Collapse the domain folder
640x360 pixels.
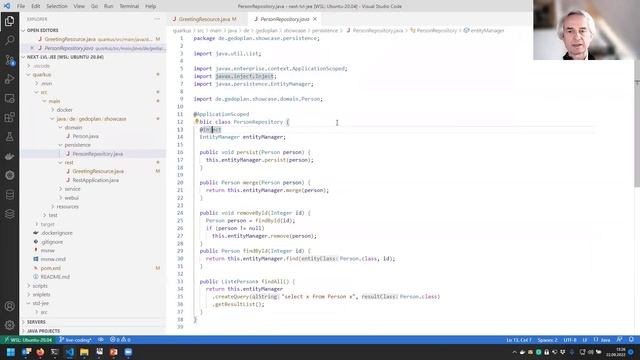click(x=73, y=127)
